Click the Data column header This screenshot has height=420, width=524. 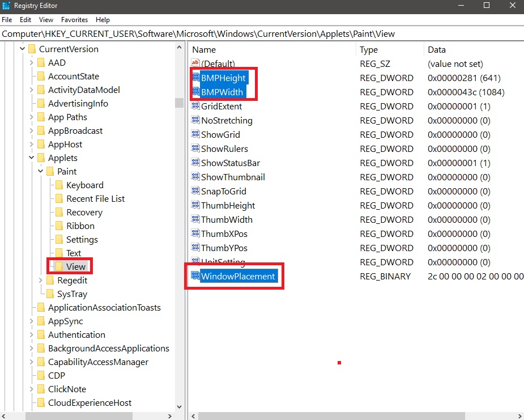[x=436, y=49]
